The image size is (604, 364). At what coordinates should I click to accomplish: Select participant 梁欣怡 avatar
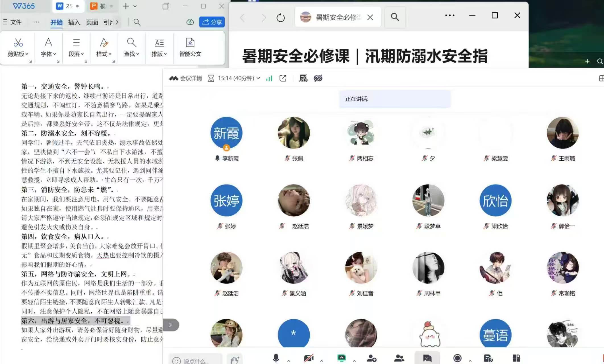click(495, 200)
